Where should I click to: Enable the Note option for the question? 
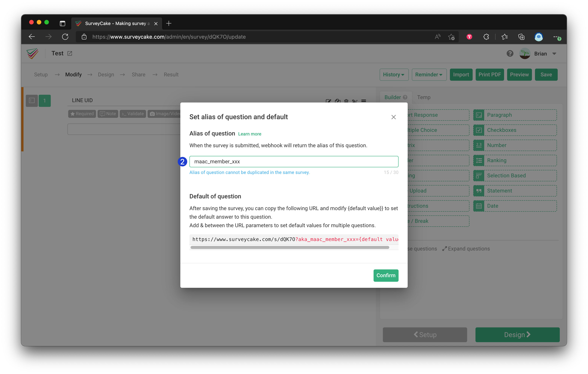[108, 114]
